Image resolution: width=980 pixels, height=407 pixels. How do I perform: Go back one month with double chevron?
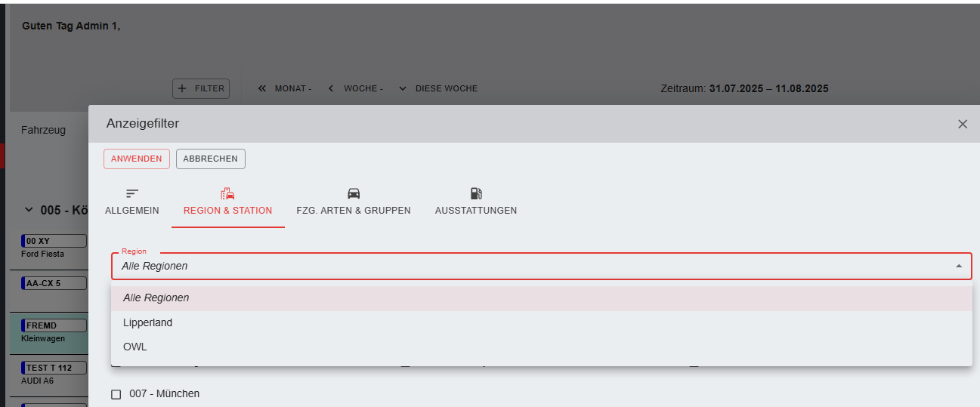[262, 88]
